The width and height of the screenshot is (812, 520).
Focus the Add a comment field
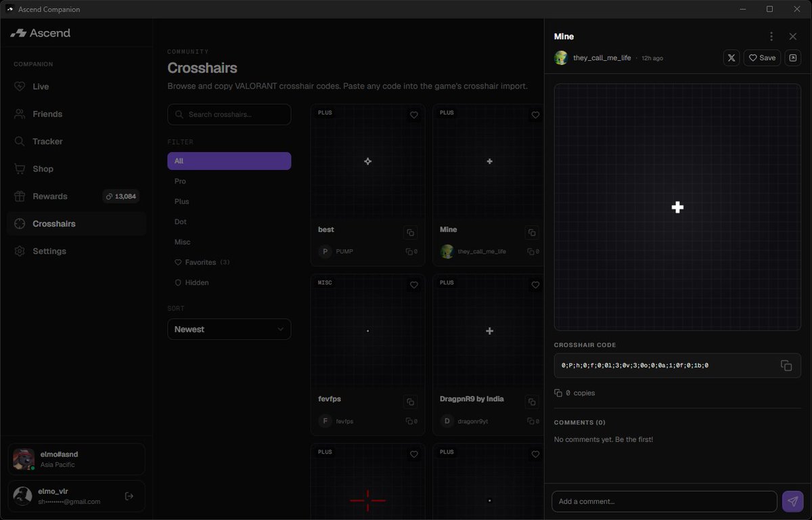(x=664, y=502)
